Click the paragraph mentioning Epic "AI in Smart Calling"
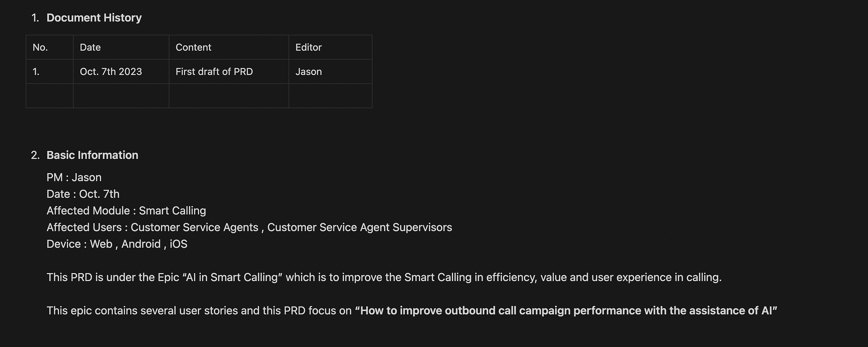Screen dimensions: 868x347 [384, 277]
